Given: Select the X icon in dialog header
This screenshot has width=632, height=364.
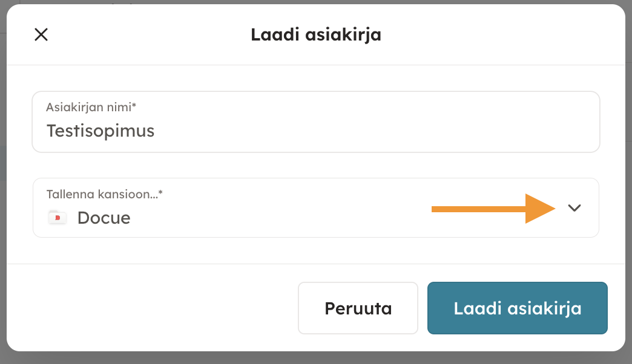Looking at the screenshot, I should click(41, 34).
